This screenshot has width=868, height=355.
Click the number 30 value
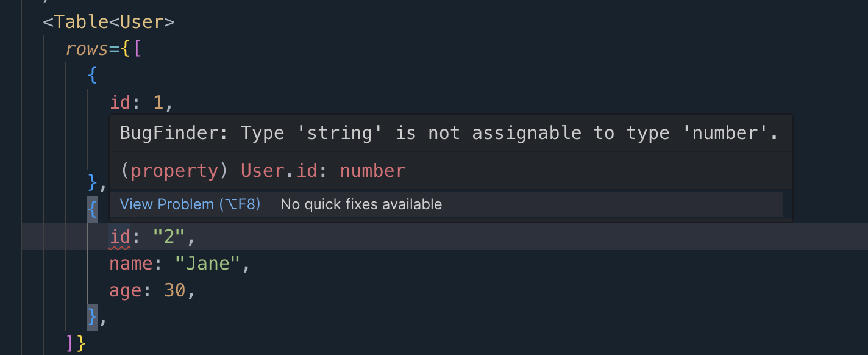click(x=174, y=290)
